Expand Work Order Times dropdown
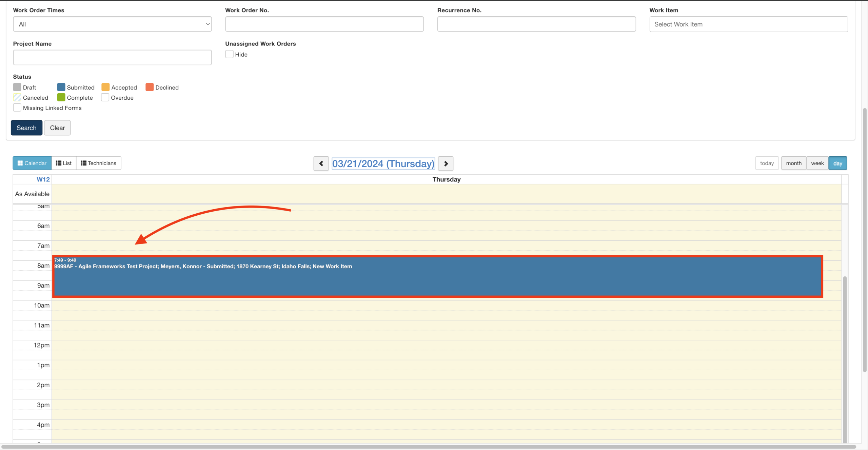 pos(112,24)
